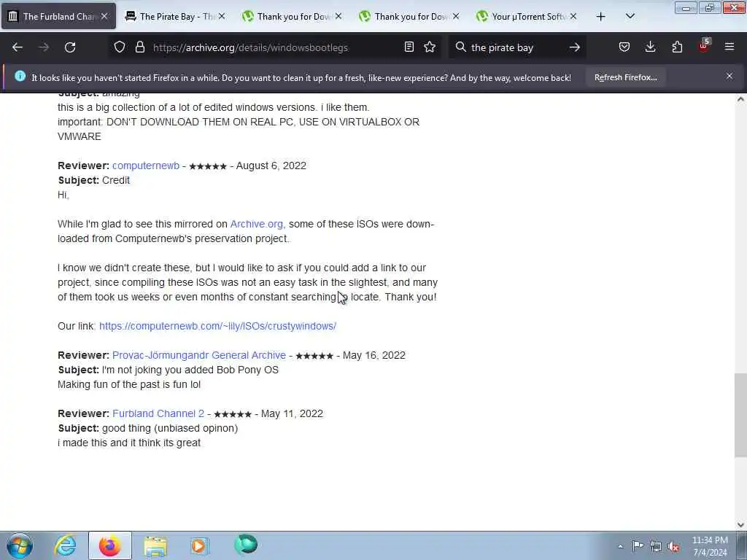Submit search with the arrow button

tap(575, 47)
